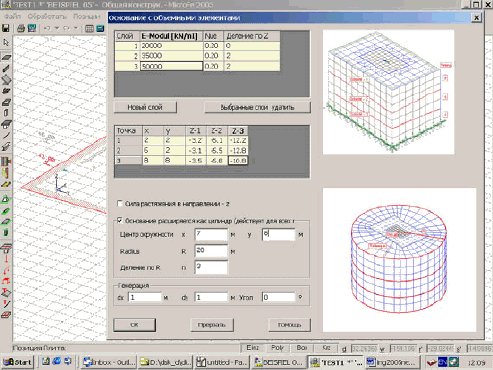Image resolution: width=493 pixels, height=370 pixels.
Task: Click the Redo arrow icon
Action: tap(66, 28)
